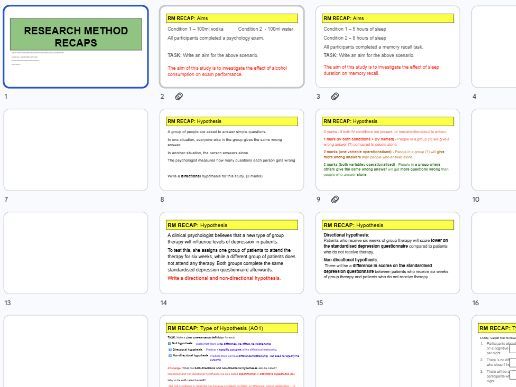The image size is (516, 387).
Task: Select blank slide directly below slide 13
Action: coord(76,351)
